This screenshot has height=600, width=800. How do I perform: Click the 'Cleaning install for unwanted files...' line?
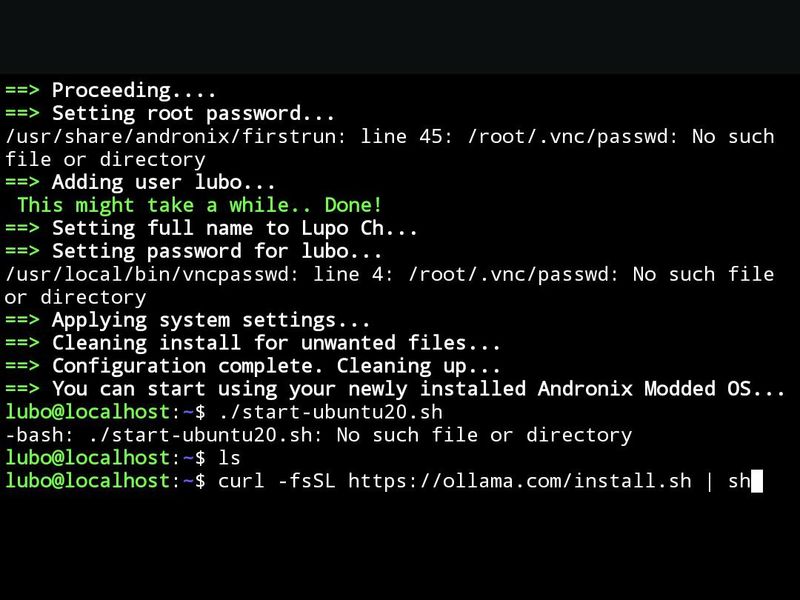pos(275,343)
